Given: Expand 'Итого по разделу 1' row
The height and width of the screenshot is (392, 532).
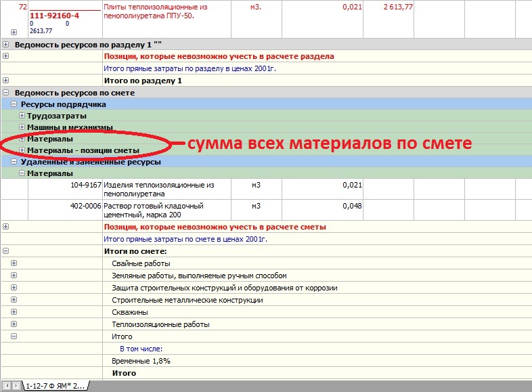Looking at the screenshot, I should click(6, 81).
